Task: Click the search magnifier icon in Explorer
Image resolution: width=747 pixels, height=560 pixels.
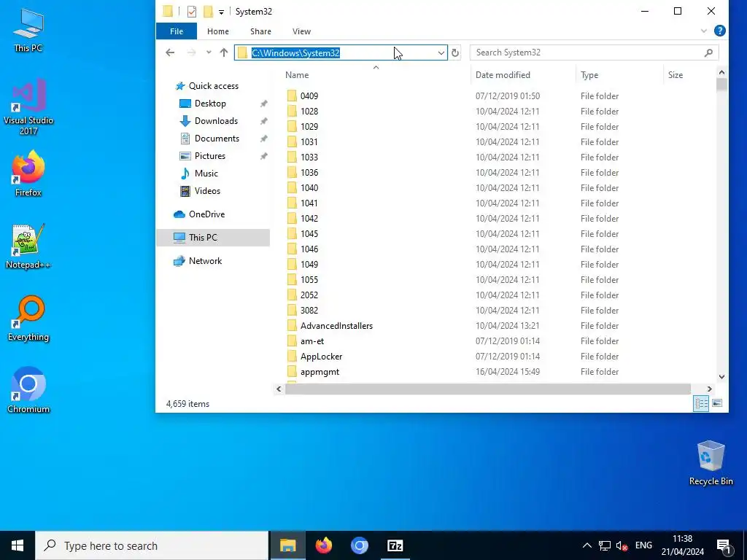Action: tap(708, 52)
